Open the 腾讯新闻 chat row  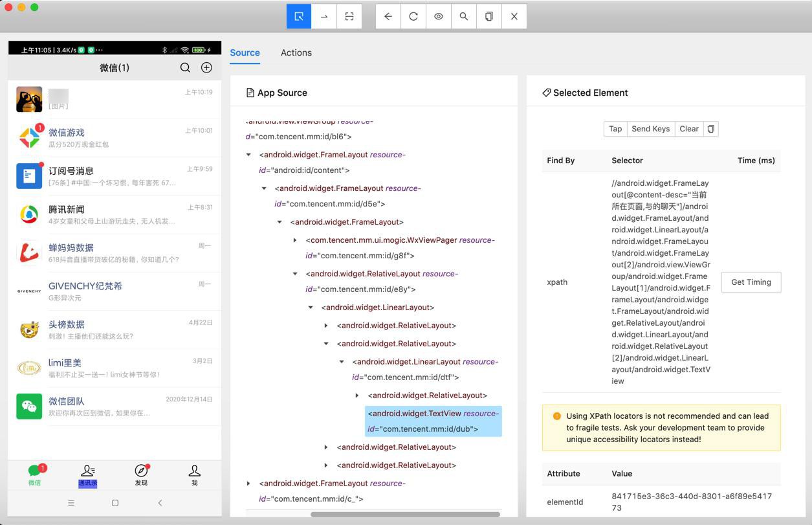pos(115,214)
